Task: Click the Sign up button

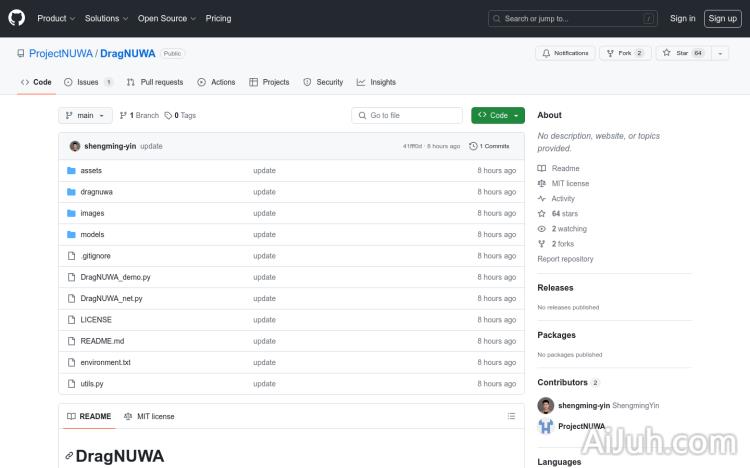Action: coord(721,18)
